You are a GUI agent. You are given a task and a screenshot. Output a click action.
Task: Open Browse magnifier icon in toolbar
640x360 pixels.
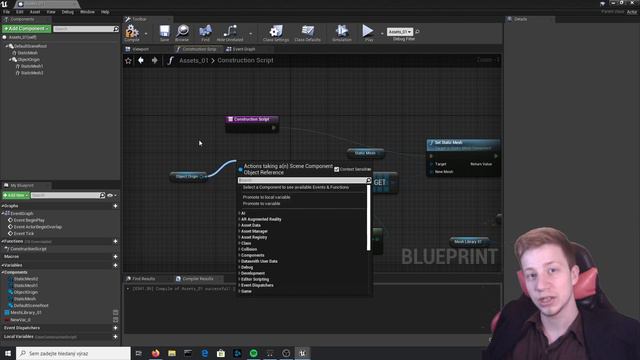[x=182, y=32]
